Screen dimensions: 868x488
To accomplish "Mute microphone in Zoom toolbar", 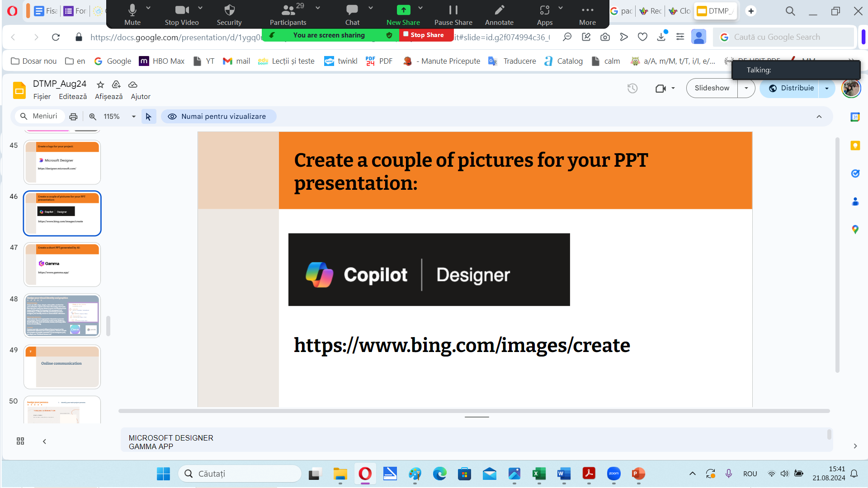I will [x=132, y=14].
